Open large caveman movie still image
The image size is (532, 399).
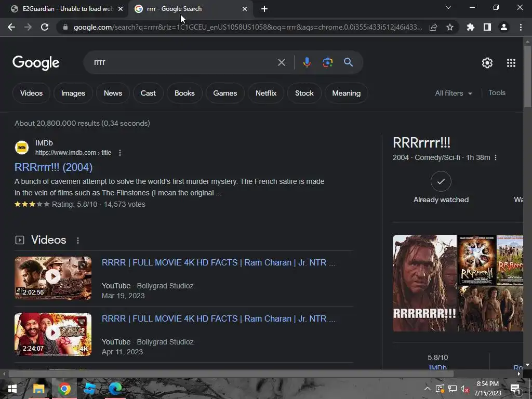[424, 283]
